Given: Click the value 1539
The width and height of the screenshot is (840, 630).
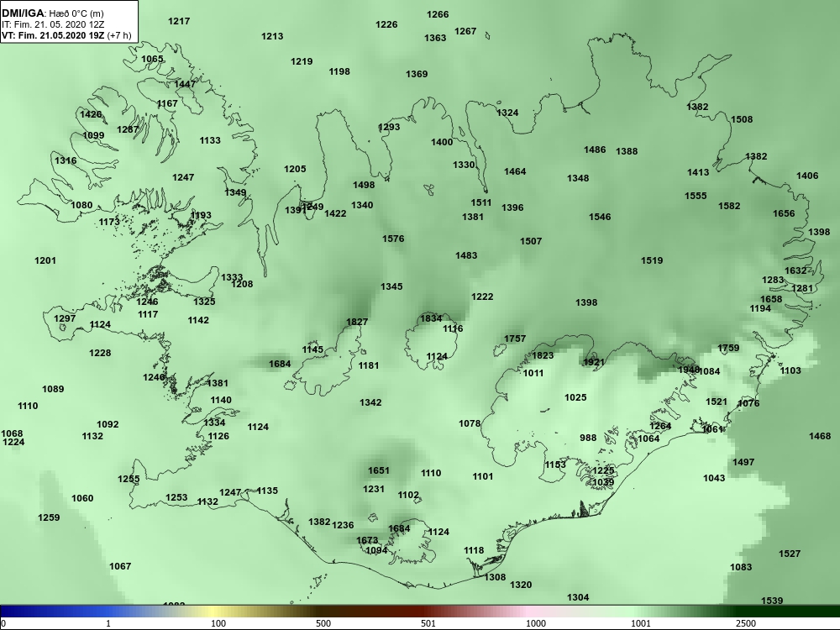Looking at the screenshot, I should click(x=772, y=601).
